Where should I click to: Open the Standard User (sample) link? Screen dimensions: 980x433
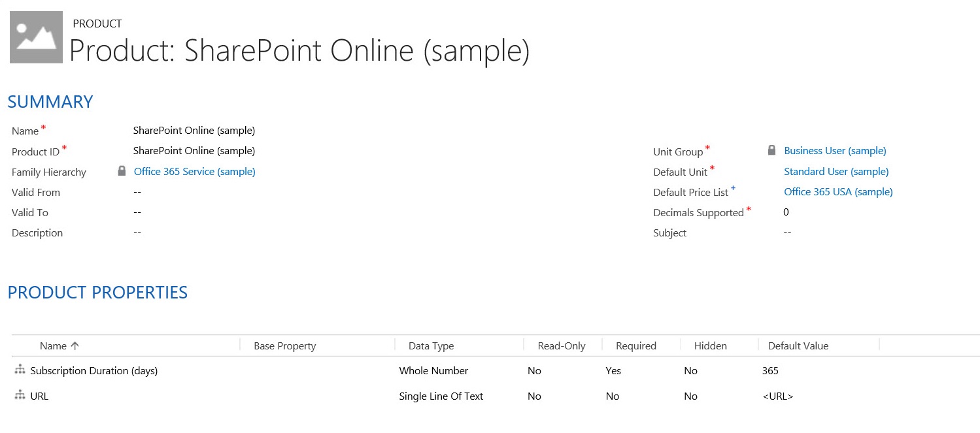point(836,172)
